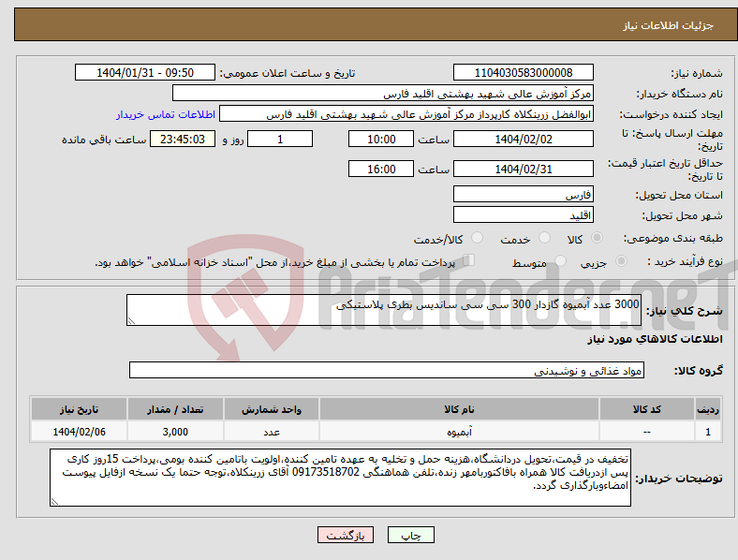Image resolution: width=738 pixels, height=560 pixels.
Task: Click the نام کالا column header
Action: [459, 409]
